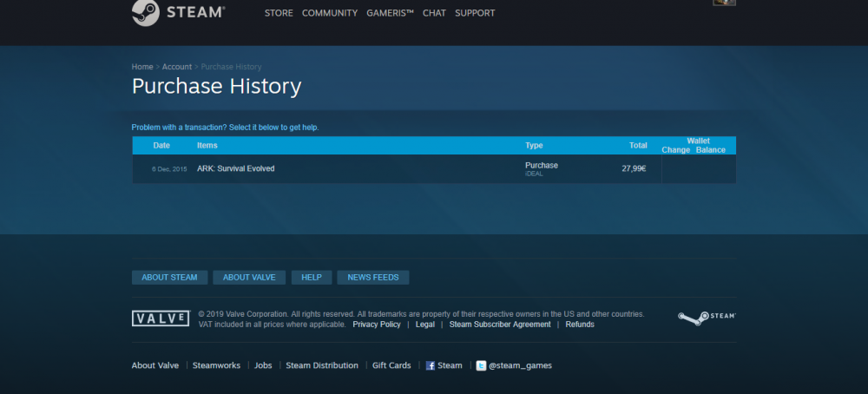
Task: Open the Jobs link
Action: tap(263, 365)
